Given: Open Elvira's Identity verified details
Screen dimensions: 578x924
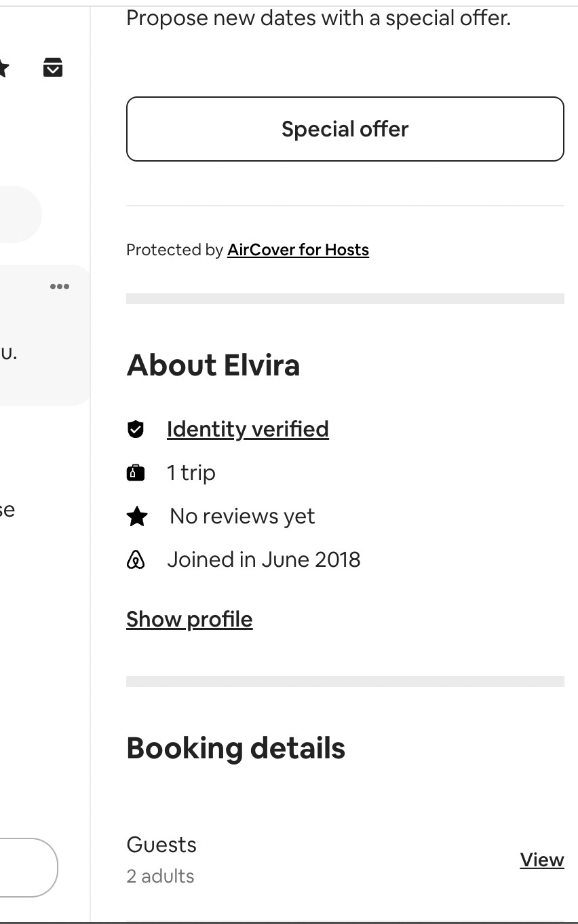Looking at the screenshot, I should tap(248, 429).
